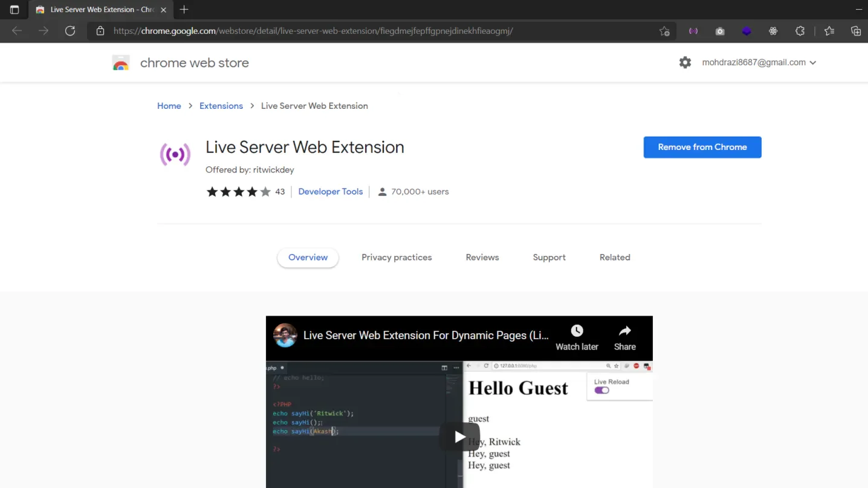The width and height of the screenshot is (868, 488).
Task: Click the address bar URL field
Action: click(x=381, y=31)
